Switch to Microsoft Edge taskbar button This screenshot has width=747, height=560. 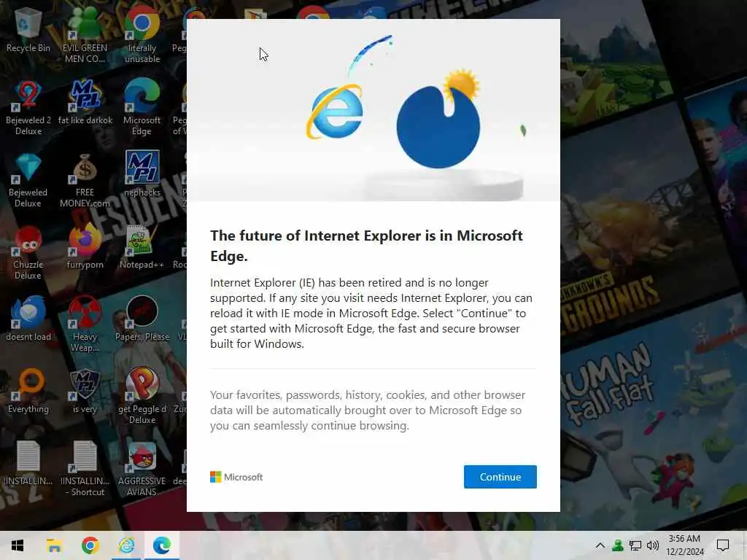(x=162, y=545)
